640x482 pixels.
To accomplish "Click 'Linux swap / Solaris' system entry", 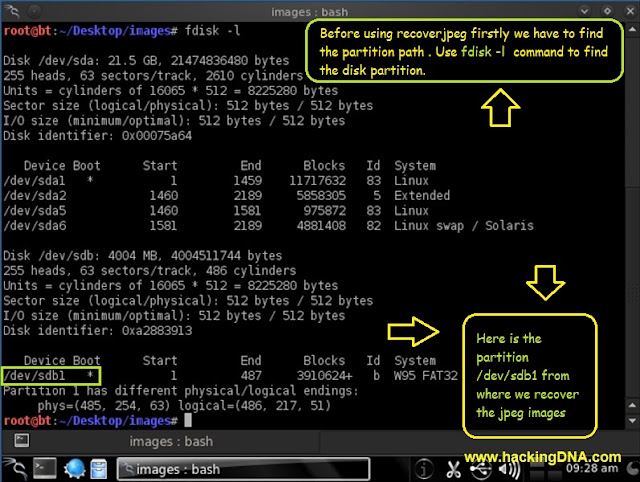I will (x=464, y=226).
